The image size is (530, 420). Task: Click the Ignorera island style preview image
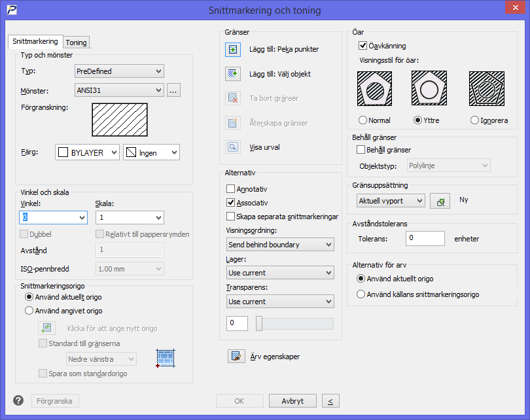(x=487, y=88)
